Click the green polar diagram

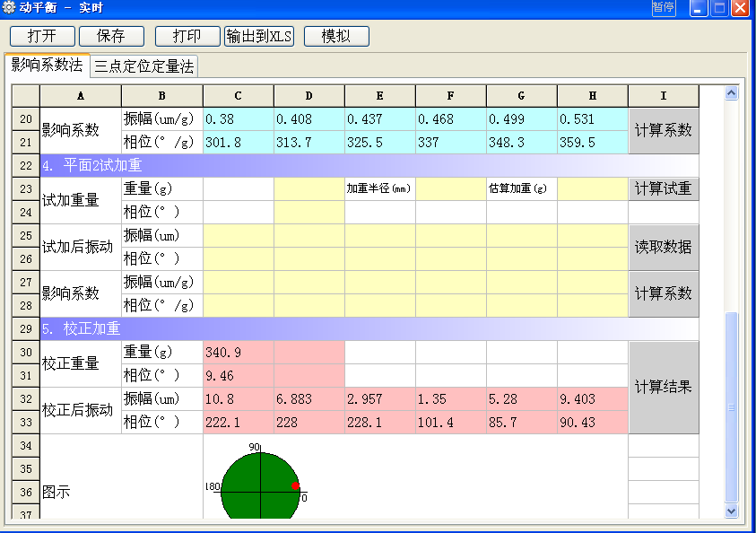(x=260, y=485)
